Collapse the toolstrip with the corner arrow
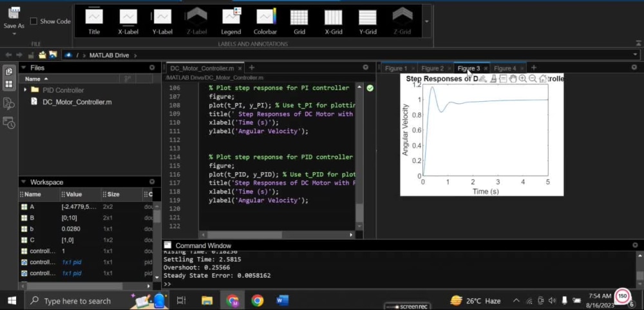Viewport: 644px width, 310px height. [638, 43]
